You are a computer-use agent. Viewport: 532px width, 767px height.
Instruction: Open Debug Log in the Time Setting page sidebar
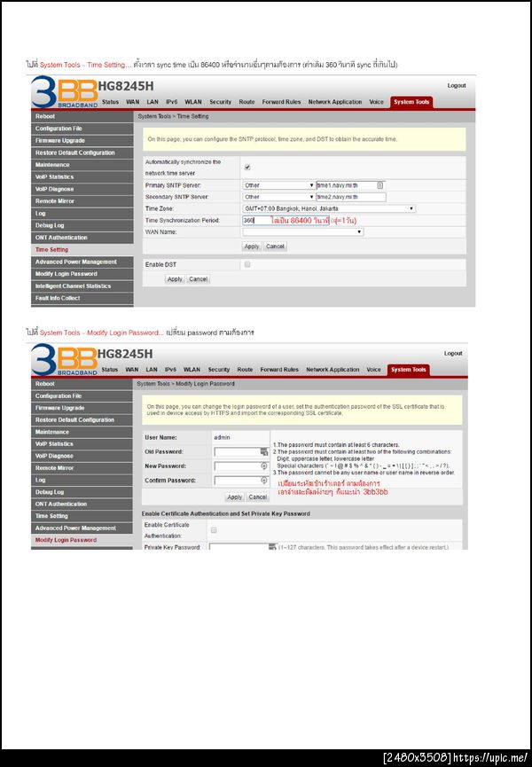click(x=82, y=225)
